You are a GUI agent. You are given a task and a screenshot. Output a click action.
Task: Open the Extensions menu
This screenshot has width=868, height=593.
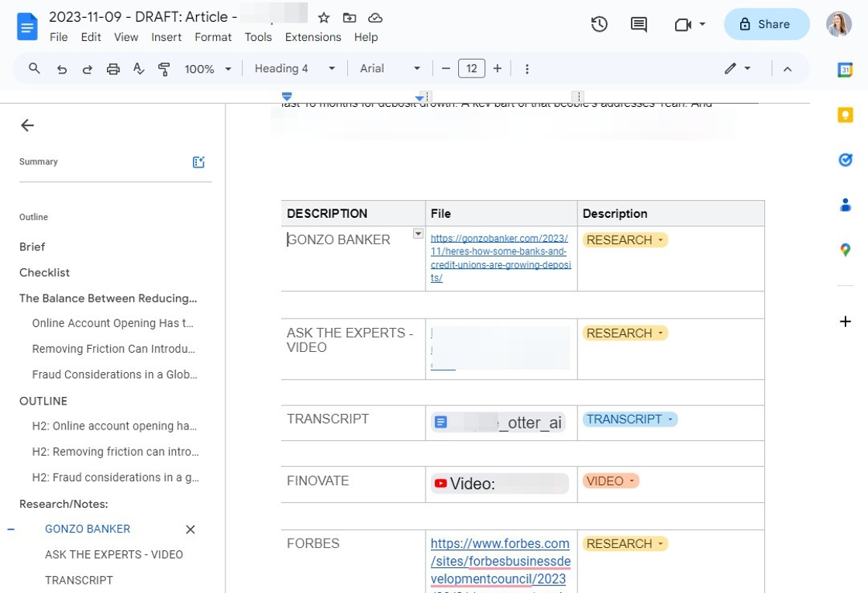coord(312,37)
